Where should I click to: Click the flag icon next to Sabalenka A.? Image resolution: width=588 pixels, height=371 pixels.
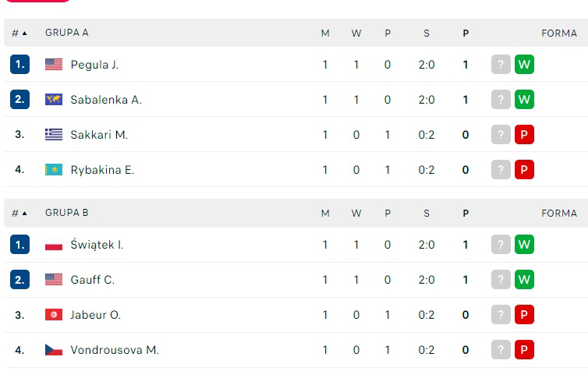click(x=54, y=100)
